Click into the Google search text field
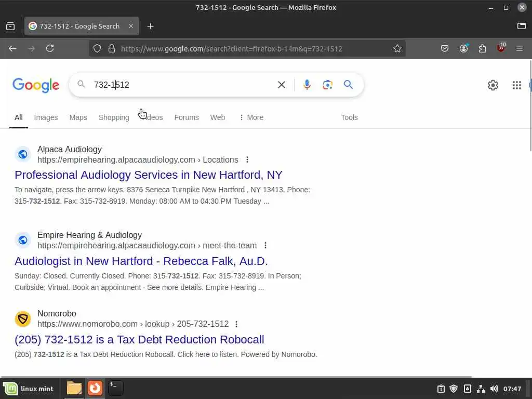 (x=183, y=85)
